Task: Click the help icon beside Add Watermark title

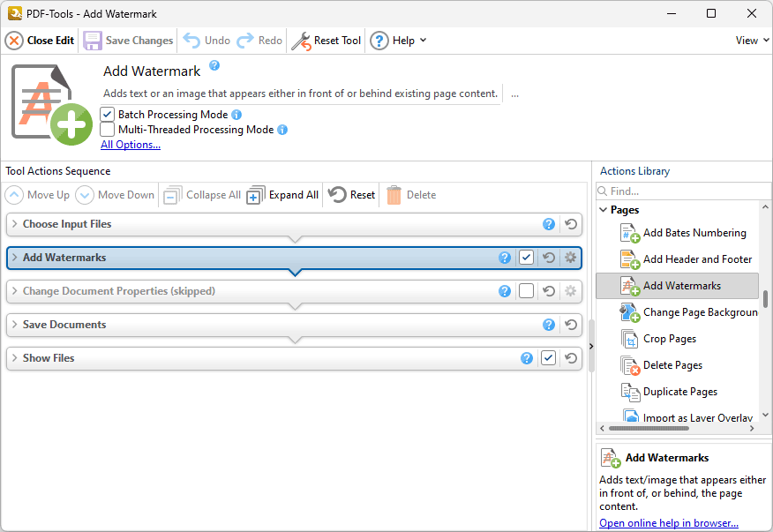Action: click(x=214, y=65)
